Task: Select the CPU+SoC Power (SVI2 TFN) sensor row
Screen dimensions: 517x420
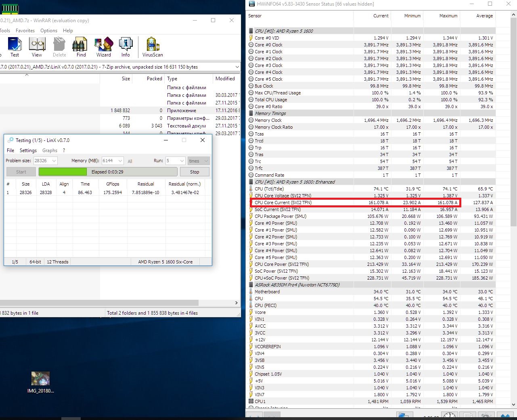Action: coord(371,278)
